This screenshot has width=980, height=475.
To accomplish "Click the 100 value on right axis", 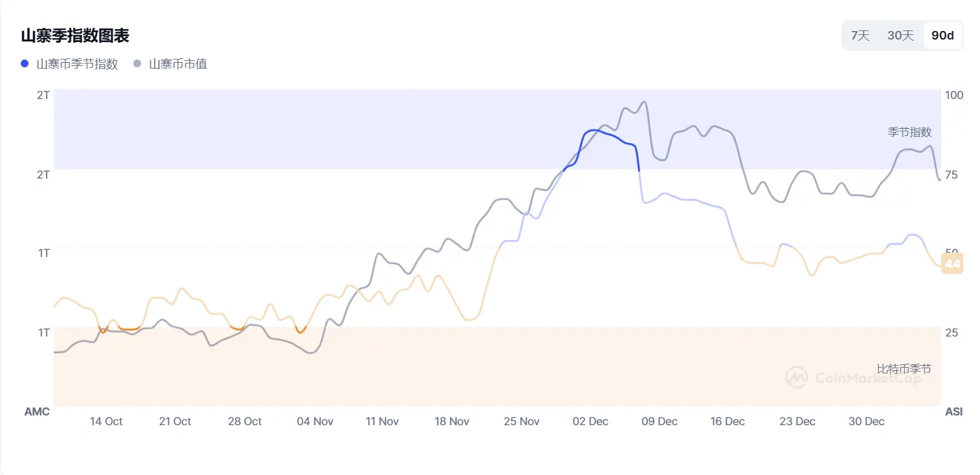I will 954,95.
